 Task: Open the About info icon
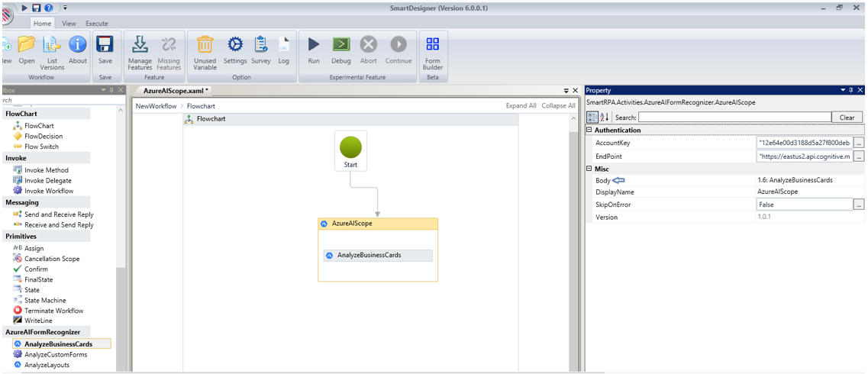click(x=78, y=45)
